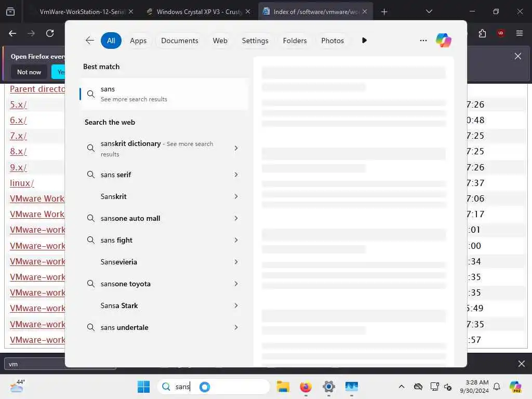Dismiss the Open Firefox notification bar

(518, 56)
